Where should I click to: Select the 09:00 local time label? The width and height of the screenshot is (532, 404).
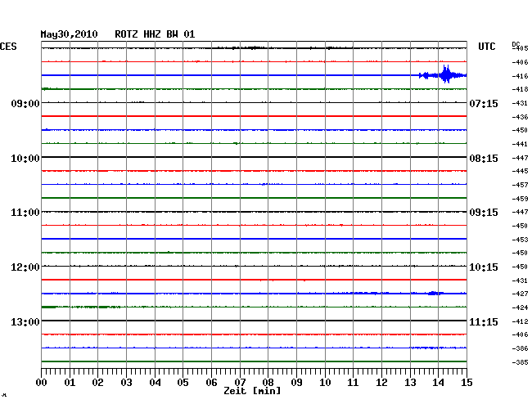tap(25, 103)
